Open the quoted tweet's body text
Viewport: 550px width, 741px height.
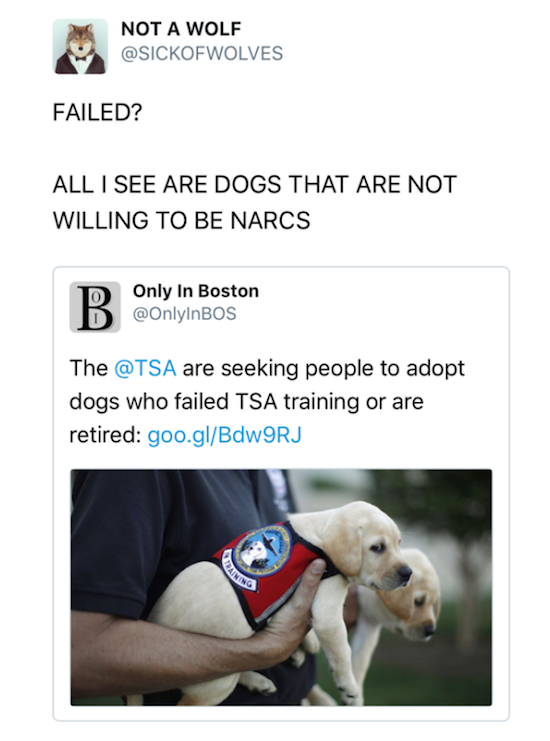pyautogui.click(x=267, y=402)
